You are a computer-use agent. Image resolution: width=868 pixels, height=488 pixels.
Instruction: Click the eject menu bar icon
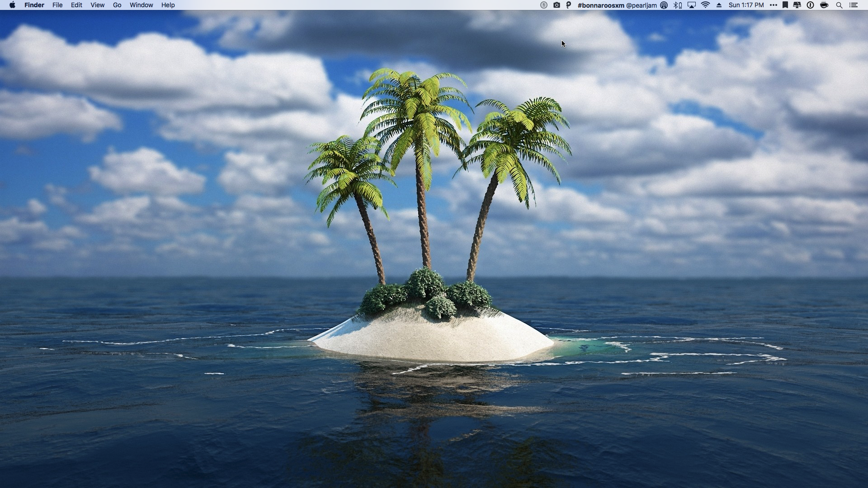click(719, 5)
